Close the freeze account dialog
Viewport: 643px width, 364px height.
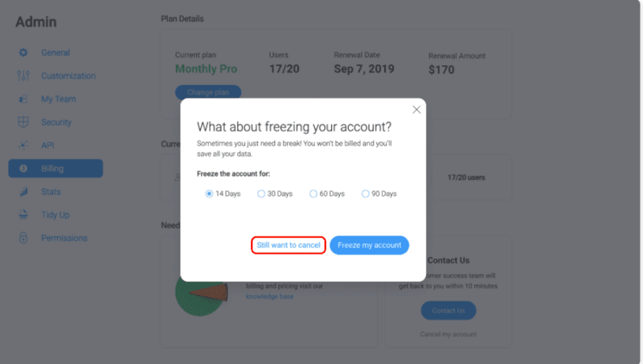click(x=416, y=109)
